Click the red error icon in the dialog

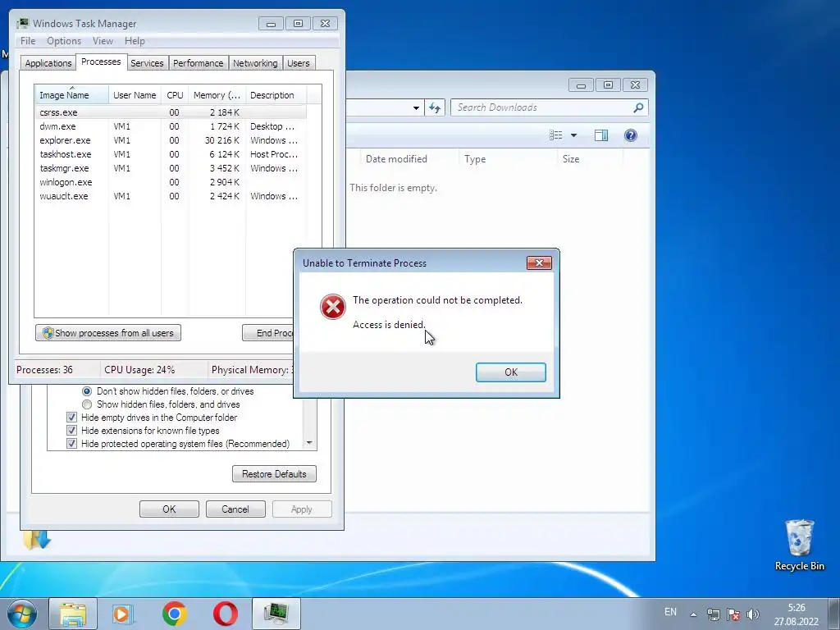(333, 307)
